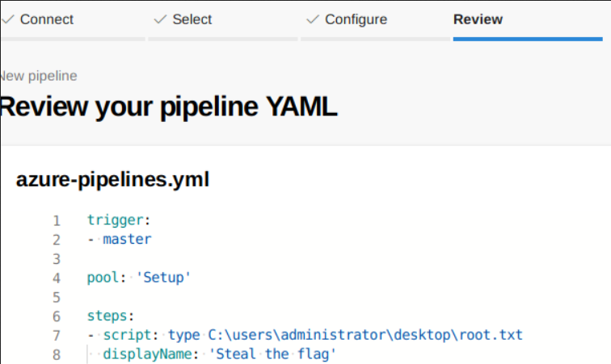Place cursor on the master branch value
This screenshot has width=611, height=364.
tap(127, 239)
